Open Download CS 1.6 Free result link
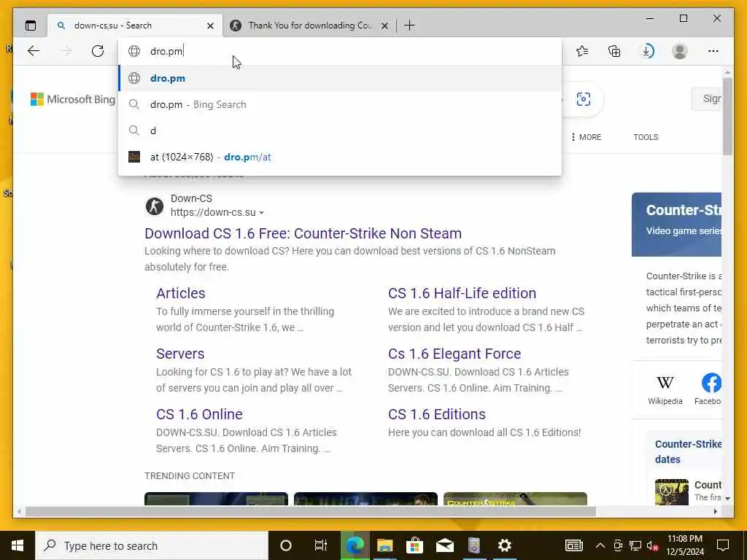 (303, 233)
